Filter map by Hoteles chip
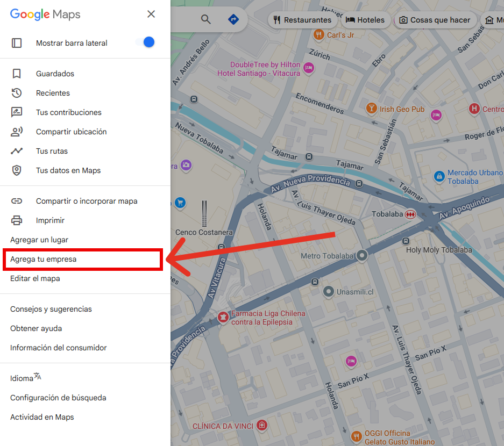 [365, 20]
